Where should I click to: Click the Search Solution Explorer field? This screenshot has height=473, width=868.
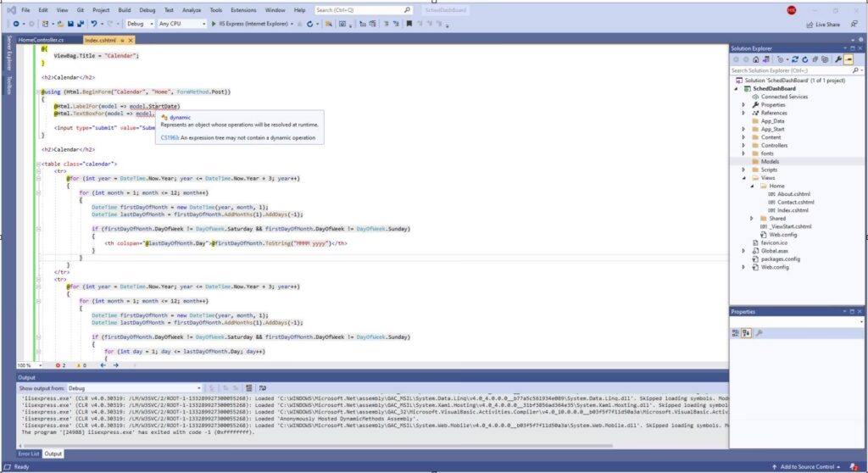click(793, 70)
